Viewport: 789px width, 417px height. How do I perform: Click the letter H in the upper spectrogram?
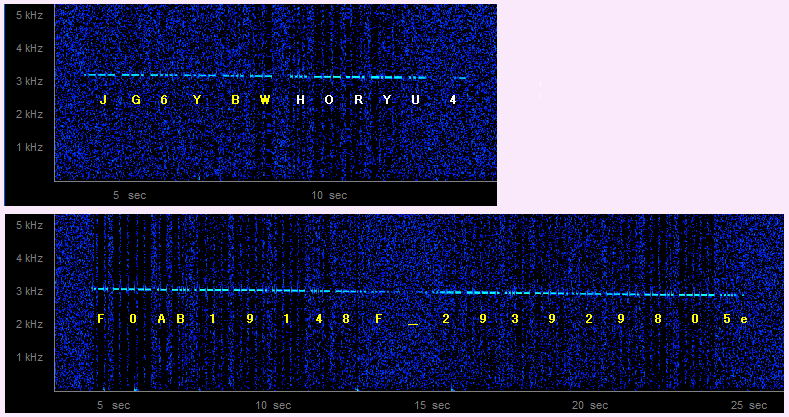coord(300,100)
